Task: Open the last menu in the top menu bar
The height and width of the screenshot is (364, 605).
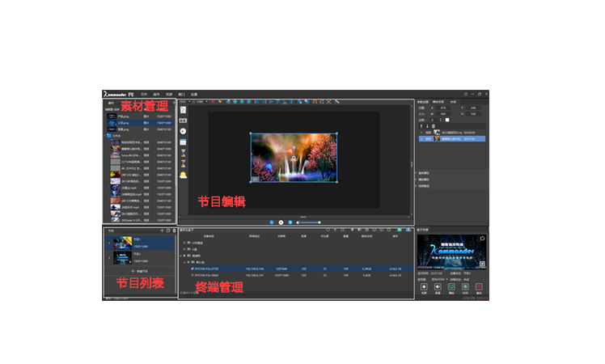Action: pos(193,94)
